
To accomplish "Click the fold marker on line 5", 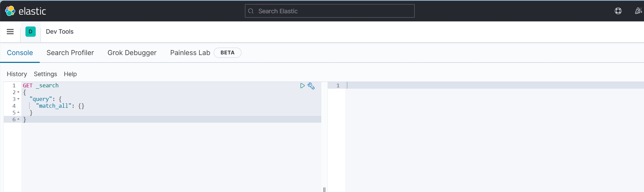I will 18,113.
